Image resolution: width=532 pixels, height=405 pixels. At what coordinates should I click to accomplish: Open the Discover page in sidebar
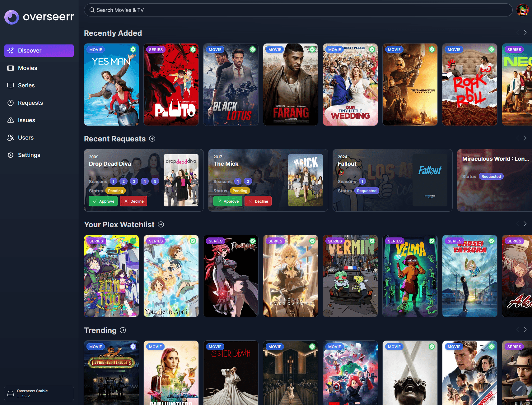click(39, 51)
